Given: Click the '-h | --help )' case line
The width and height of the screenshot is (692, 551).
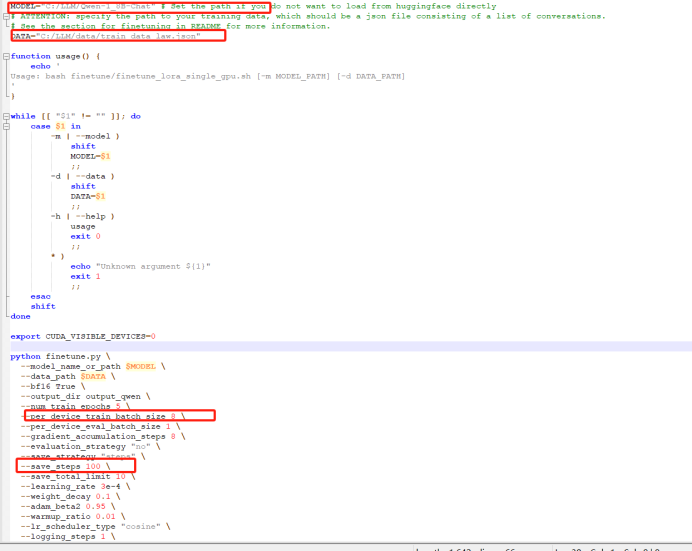Looking at the screenshot, I should pyautogui.click(x=83, y=217).
